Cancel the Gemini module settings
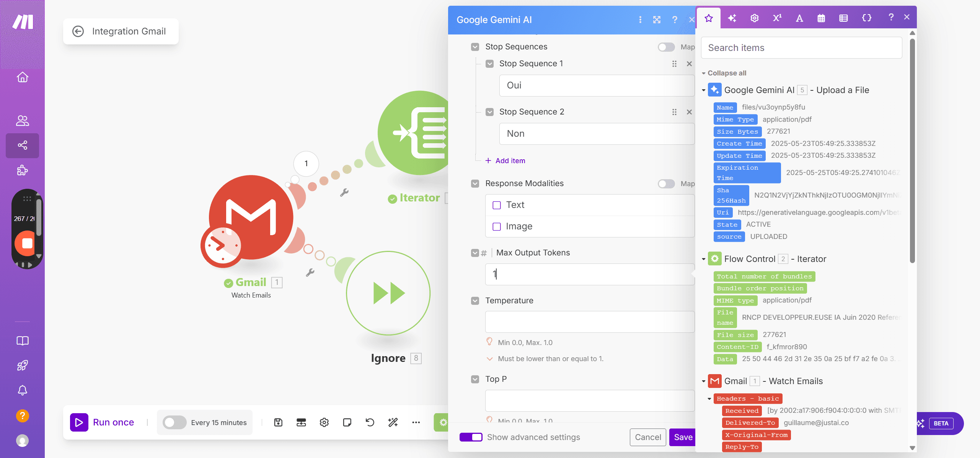This screenshot has height=458, width=980. 648,437
